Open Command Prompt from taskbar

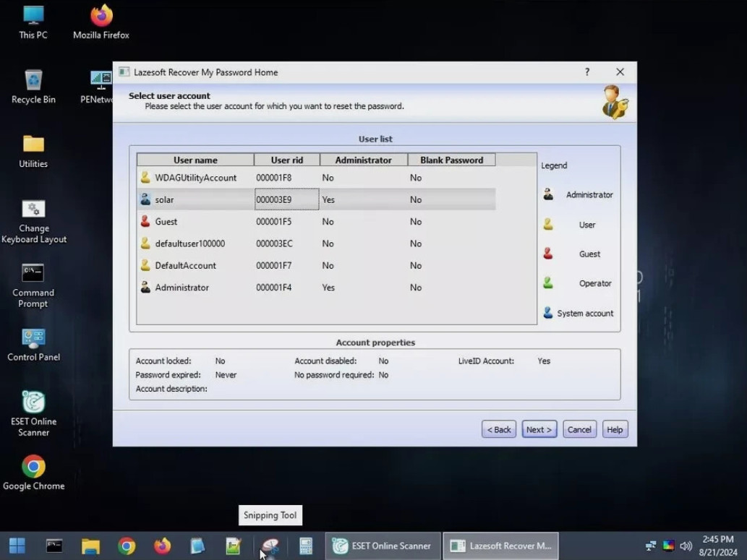[54, 546]
